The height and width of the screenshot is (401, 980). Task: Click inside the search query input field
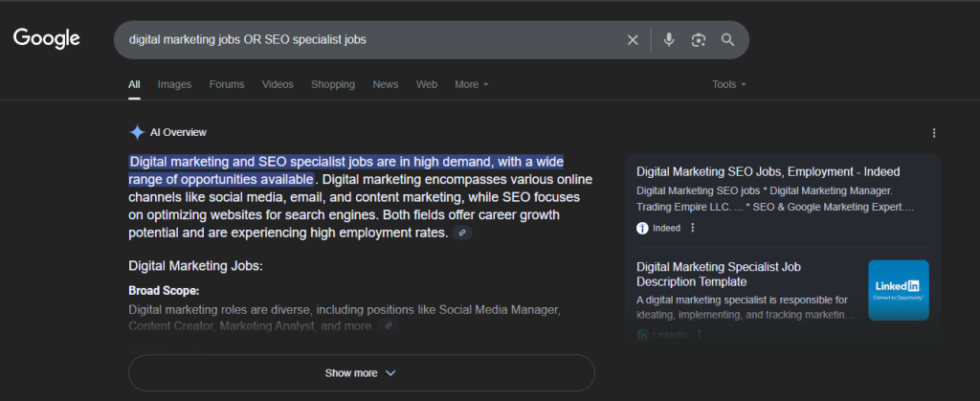(364, 40)
